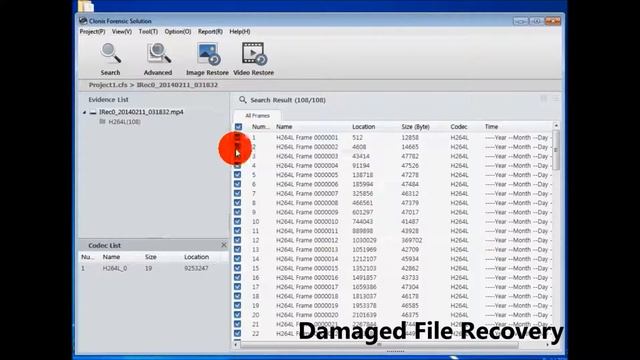The image size is (640, 360).
Task: Uncheck frame 9 checkbox
Action: [x=238, y=212]
